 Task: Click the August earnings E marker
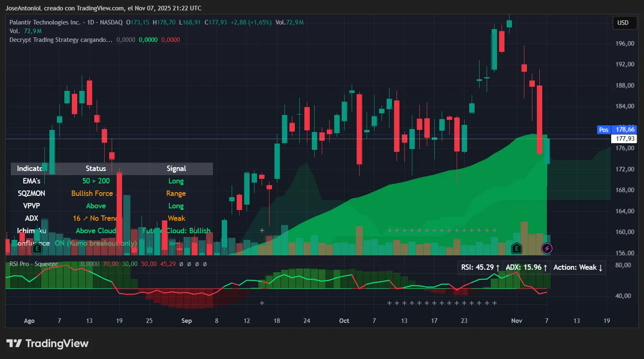[37, 248]
